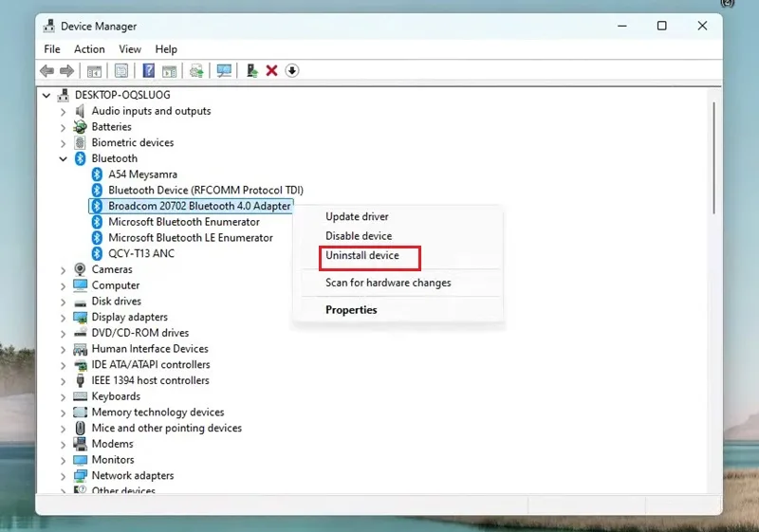Expand the Display adapters category
This screenshot has height=532, width=759.
point(63,318)
